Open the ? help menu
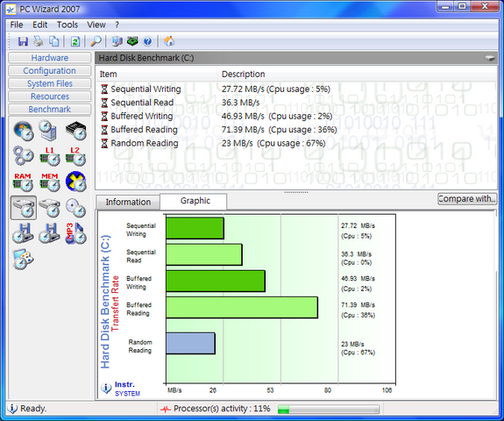The width and height of the screenshot is (504, 421). (117, 25)
